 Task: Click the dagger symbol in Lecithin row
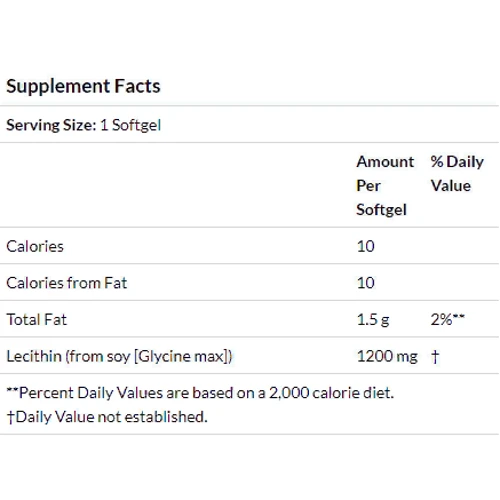pos(435,357)
